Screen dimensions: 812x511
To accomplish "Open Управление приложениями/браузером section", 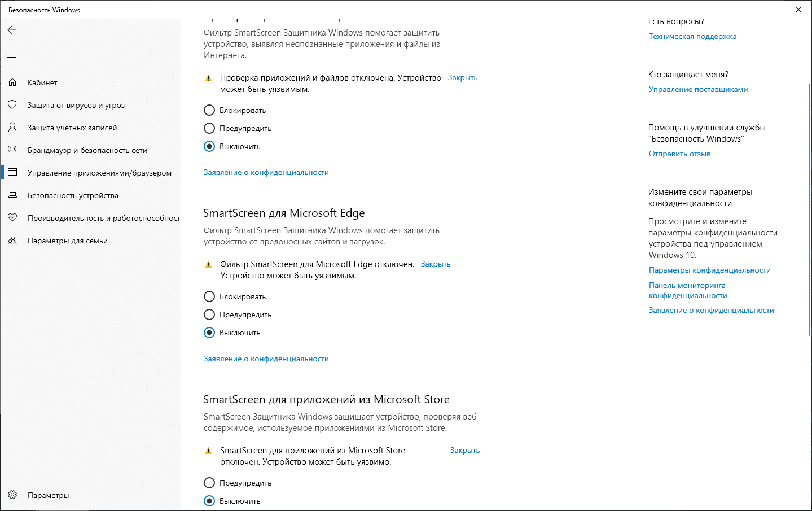I will [99, 173].
